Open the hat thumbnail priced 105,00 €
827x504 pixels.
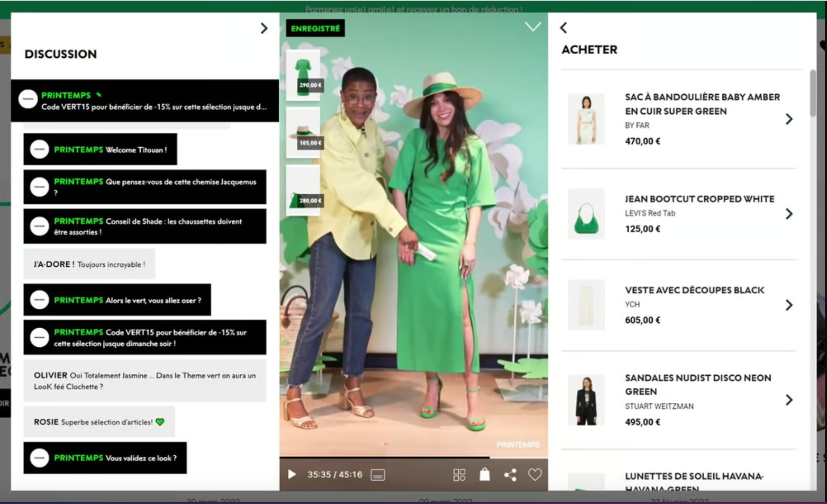303,132
